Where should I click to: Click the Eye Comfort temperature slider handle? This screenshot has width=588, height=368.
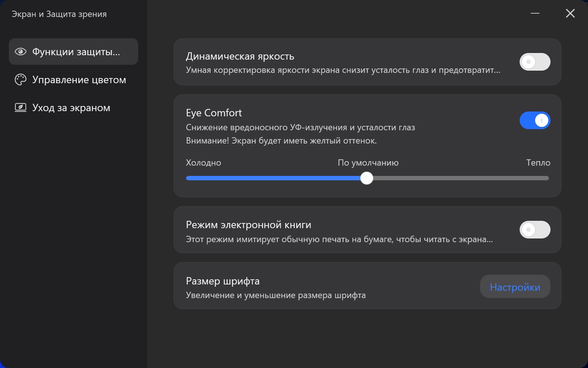366,178
